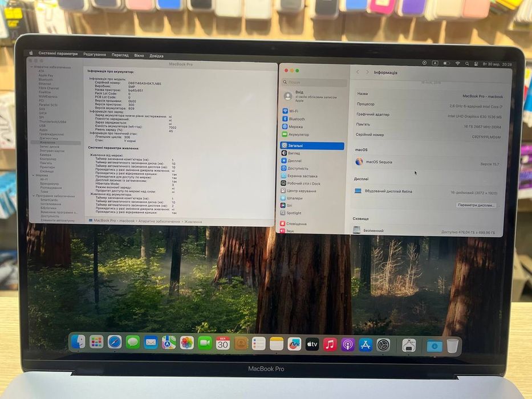Open Messages from the Dock
Screen dimensions: 532x399
coord(133,343)
